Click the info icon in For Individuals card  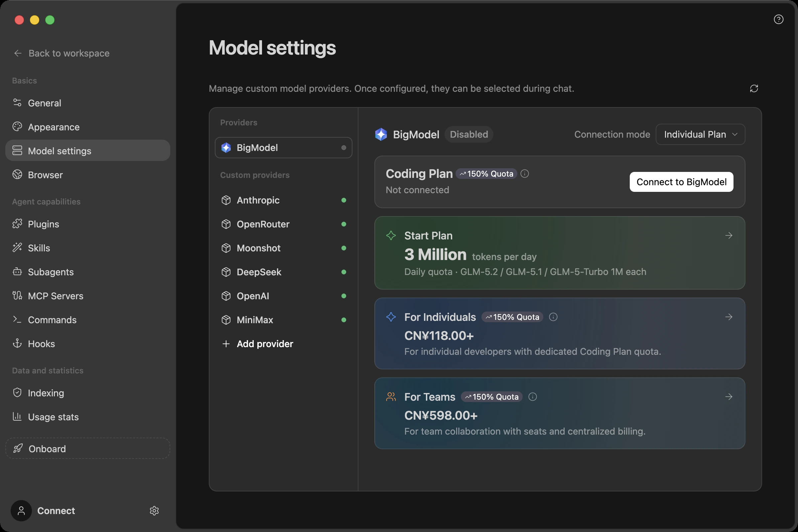point(553,317)
